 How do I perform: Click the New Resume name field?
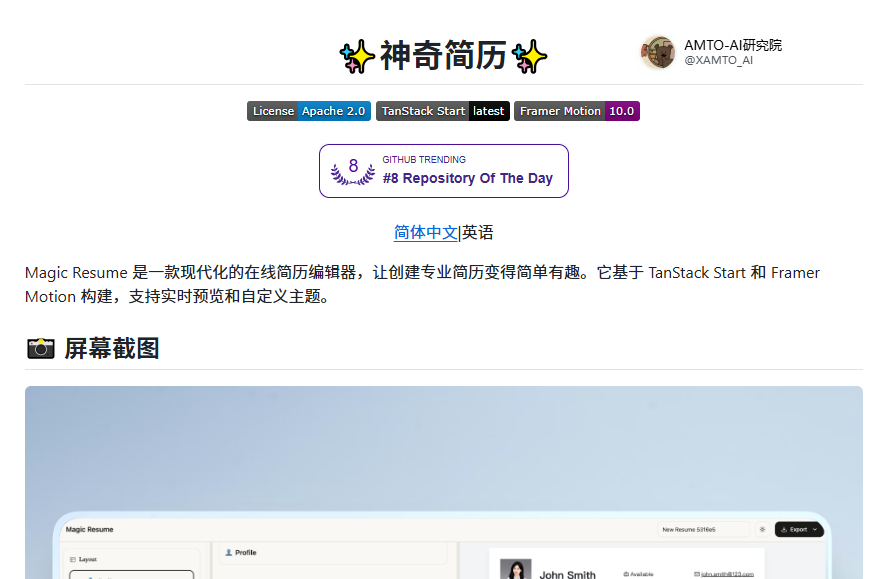point(703,529)
